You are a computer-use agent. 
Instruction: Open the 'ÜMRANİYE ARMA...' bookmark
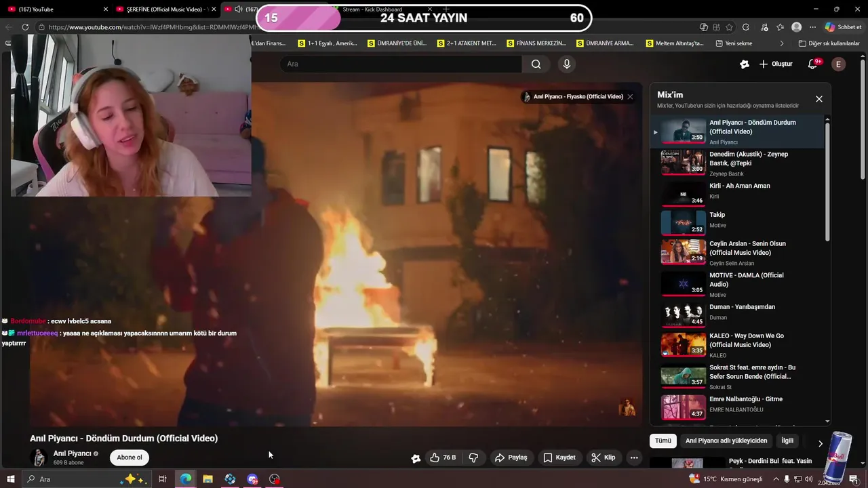(606, 43)
